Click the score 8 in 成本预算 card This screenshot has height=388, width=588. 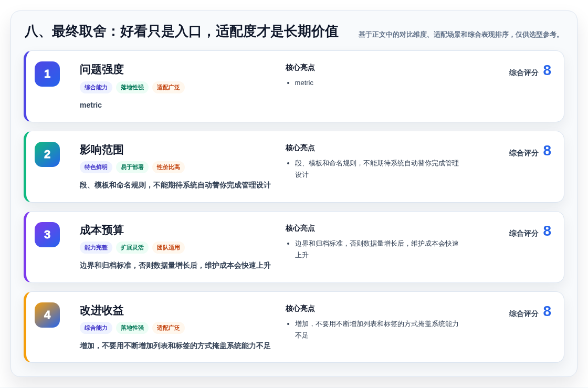coord(547,231)
